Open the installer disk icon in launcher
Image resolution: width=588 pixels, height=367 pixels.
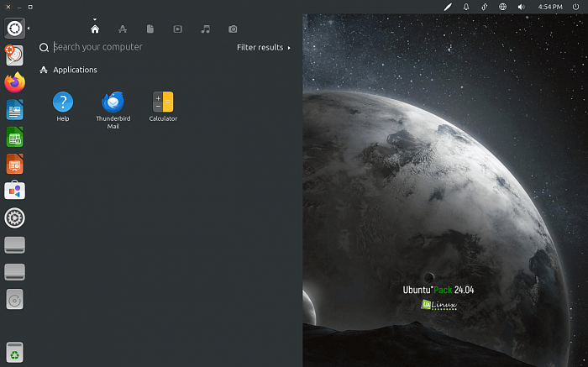(x=14, y=55)
